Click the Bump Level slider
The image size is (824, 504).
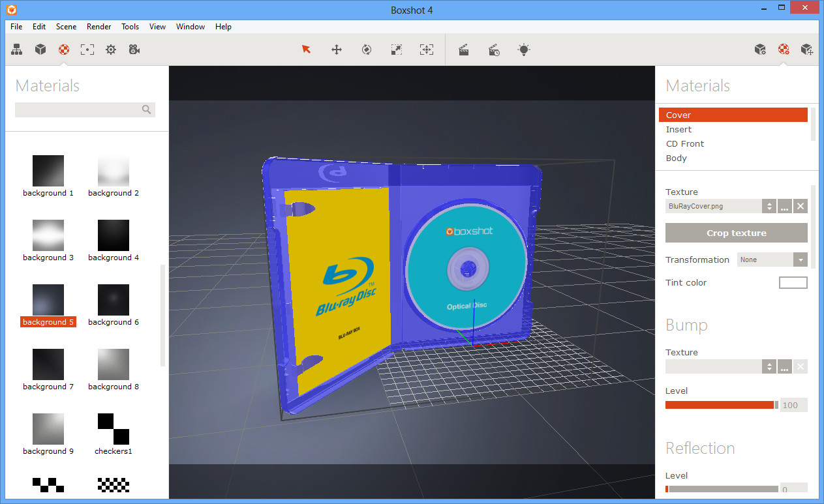click(x=722, y=405)
